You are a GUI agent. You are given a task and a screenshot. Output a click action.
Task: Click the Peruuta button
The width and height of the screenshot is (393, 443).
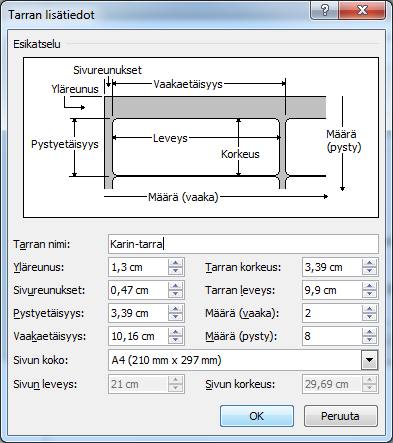(x=341, y=416)
